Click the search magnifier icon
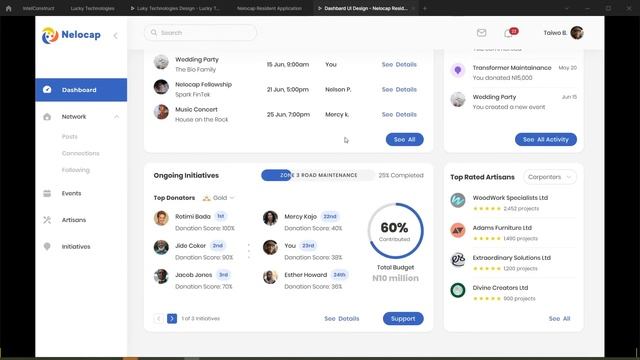This screenshot has height=360, width=640. (154, 33)
